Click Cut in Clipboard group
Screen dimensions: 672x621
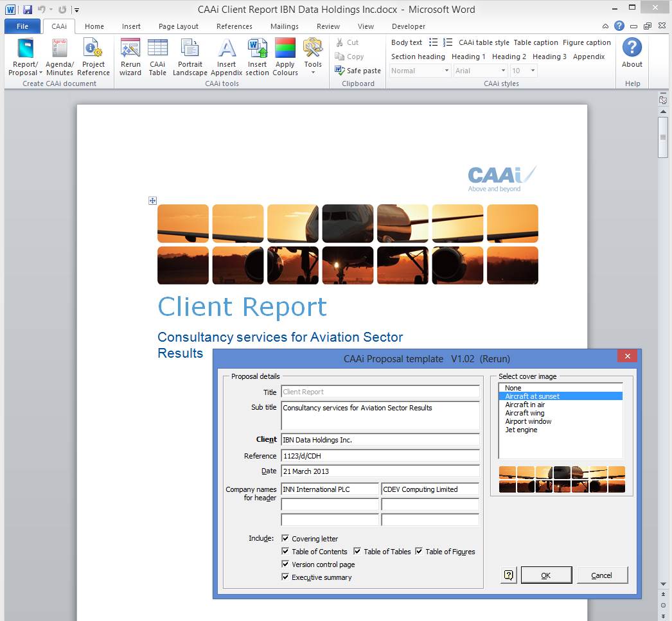(347, 42)
